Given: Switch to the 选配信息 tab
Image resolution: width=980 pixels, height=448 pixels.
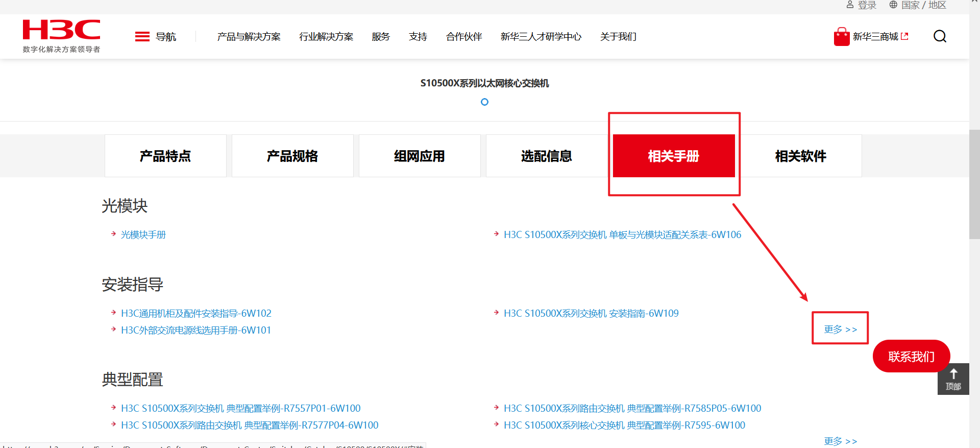Looking at the screenshot, I should click(547, 156).
